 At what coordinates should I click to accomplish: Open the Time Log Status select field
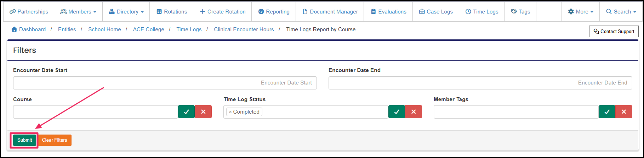[306, 112]
